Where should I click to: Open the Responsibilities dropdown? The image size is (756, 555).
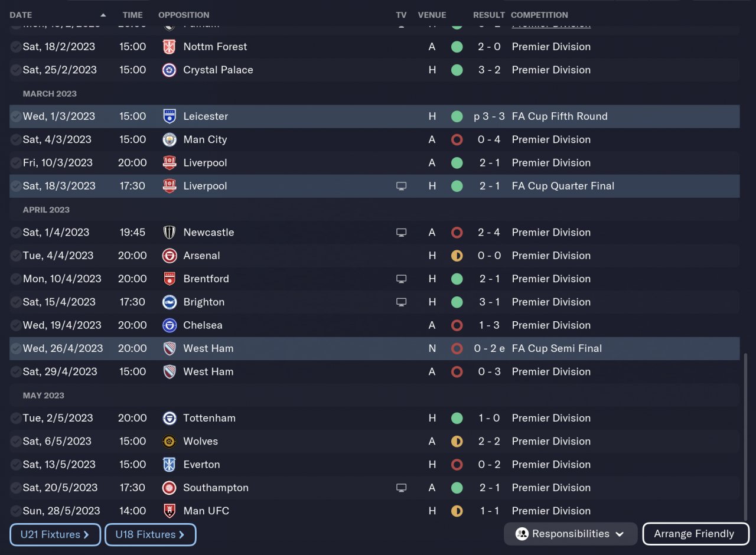point(571,534)
